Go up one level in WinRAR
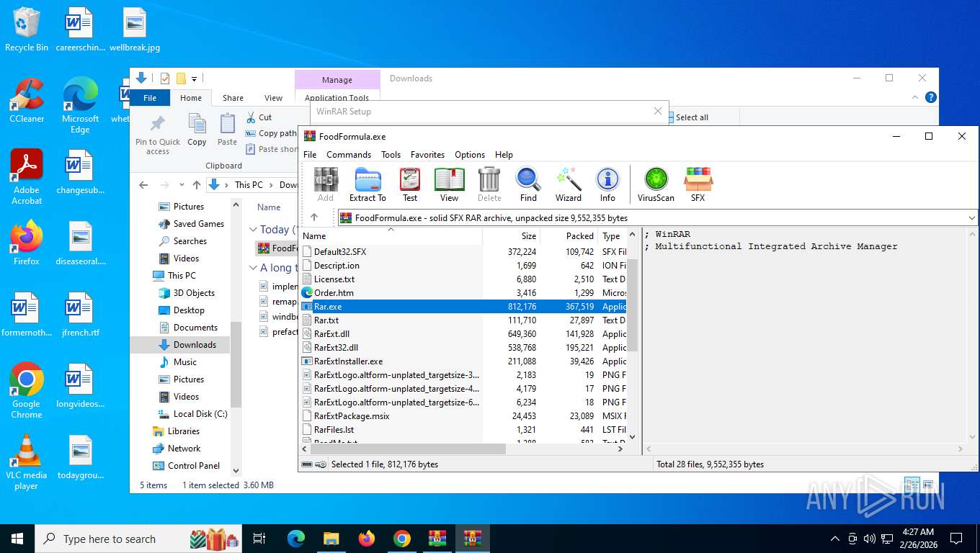The width and height of the screenshot is (980, 553). coord(314,217)
